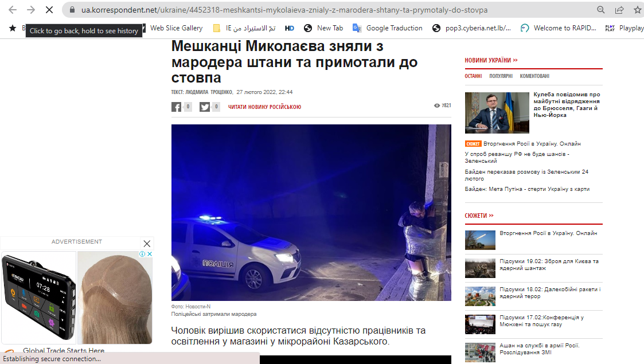Screen dimensions: 644x364
Task: Click the zoom magnifier icon in address bar
Action: [601, 10]
